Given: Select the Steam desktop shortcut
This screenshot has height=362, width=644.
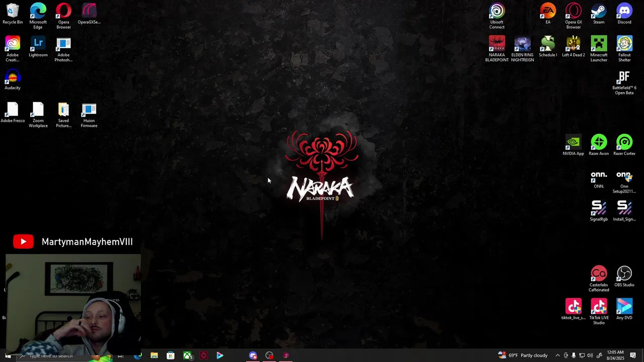Looking at the screenshot, I should [x=599, y=14].
